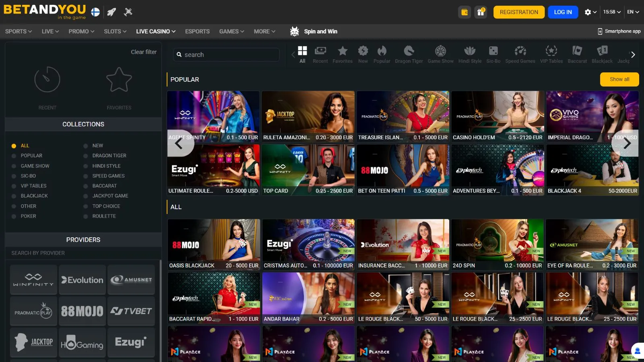Open the EN language dropdown

click(633, 12)
